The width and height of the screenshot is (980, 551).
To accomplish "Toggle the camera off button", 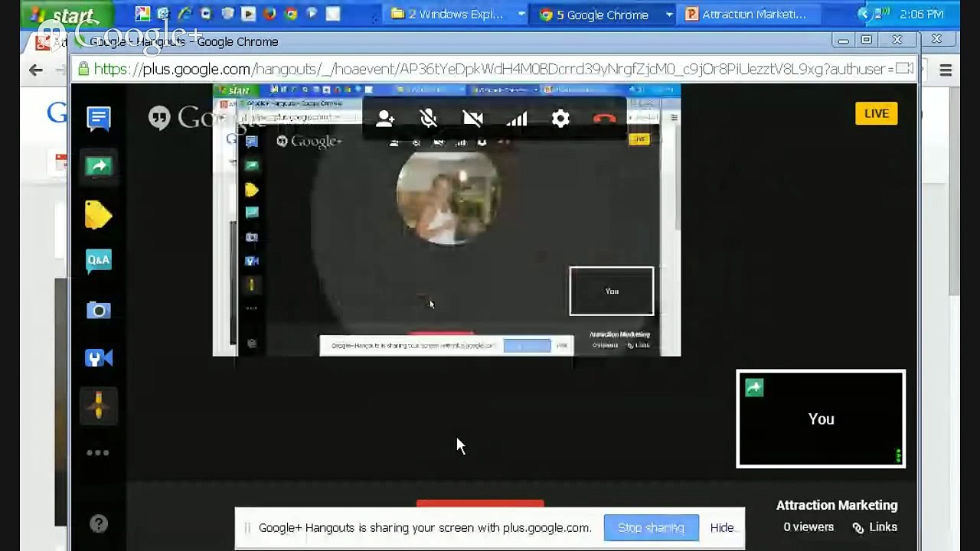I will pyautogui.click(x=472, y=119).
